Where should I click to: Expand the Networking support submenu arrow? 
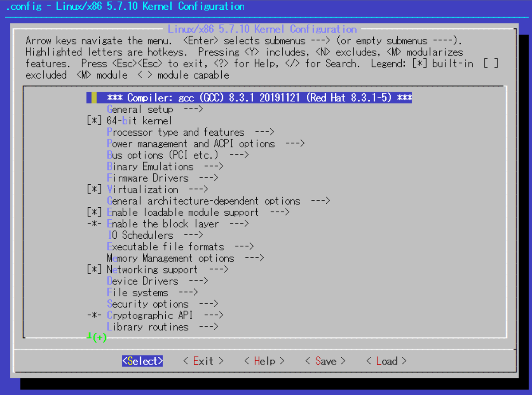(219, 269)
